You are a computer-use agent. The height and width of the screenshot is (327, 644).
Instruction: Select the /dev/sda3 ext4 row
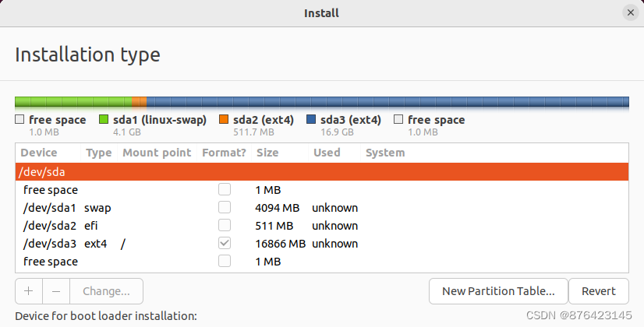pos(322,244)
